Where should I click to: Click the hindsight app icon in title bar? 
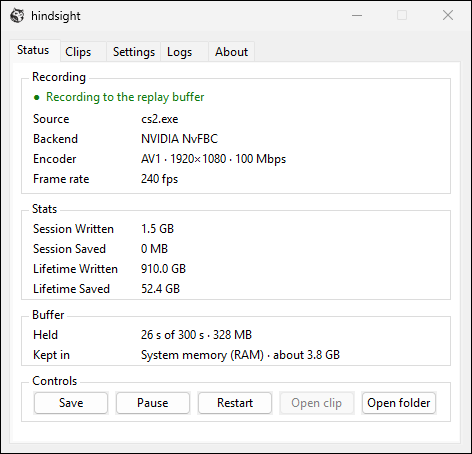[17, 16]
